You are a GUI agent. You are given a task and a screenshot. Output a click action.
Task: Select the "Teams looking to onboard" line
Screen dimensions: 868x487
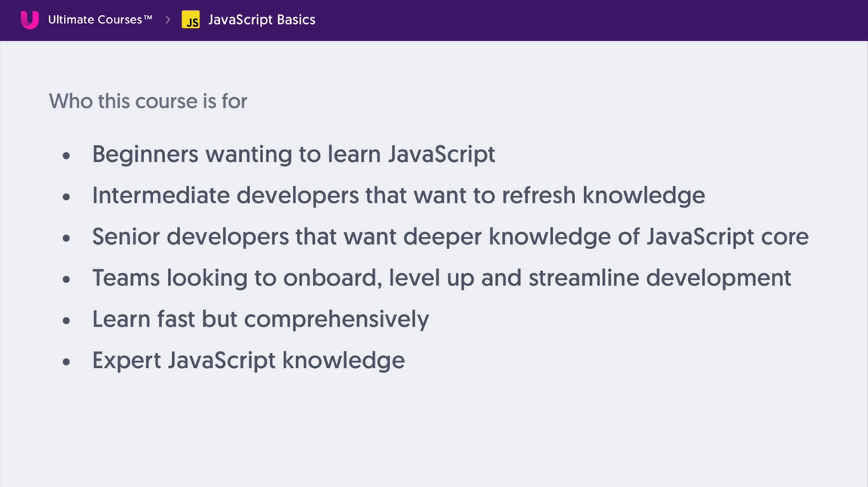click(441, 279)
